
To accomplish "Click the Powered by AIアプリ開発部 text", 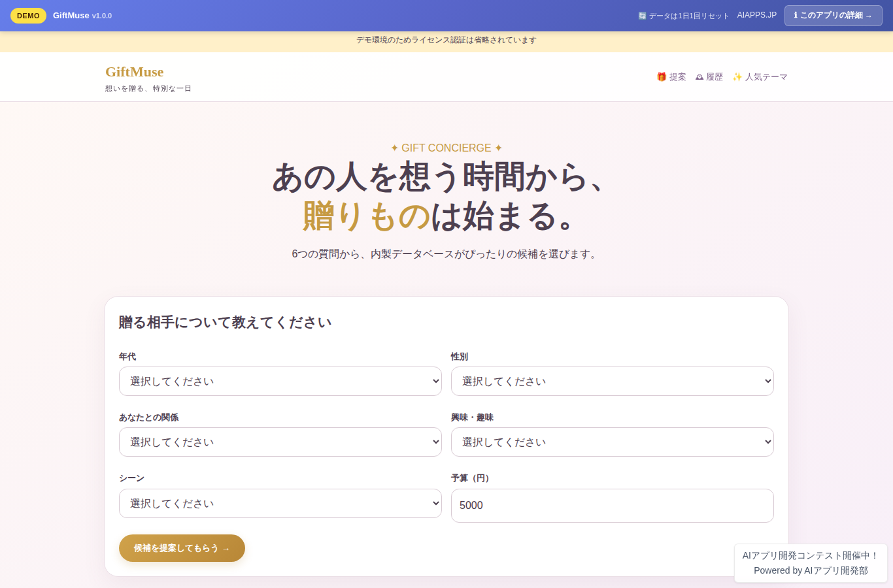I will click(x=811, y=570).
